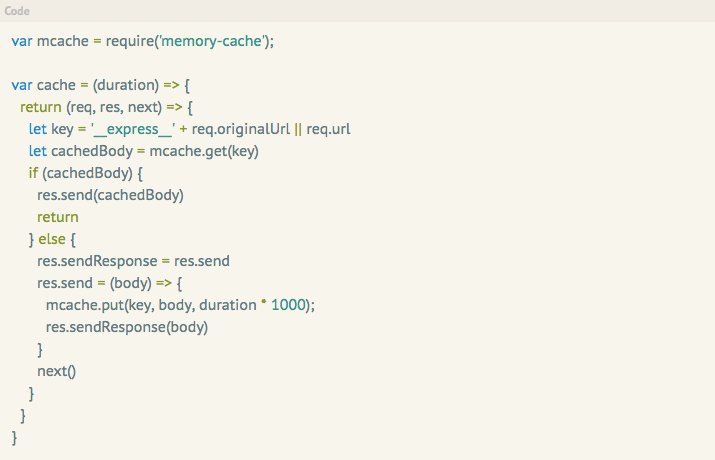
Task: Click the else keyword
Action: click(x=52, y=239)
